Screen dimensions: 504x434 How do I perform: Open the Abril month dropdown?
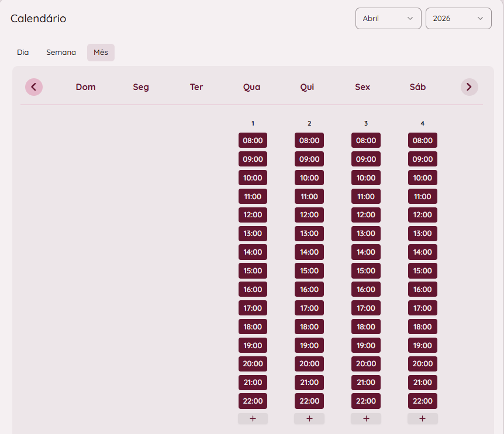point(388,18)
